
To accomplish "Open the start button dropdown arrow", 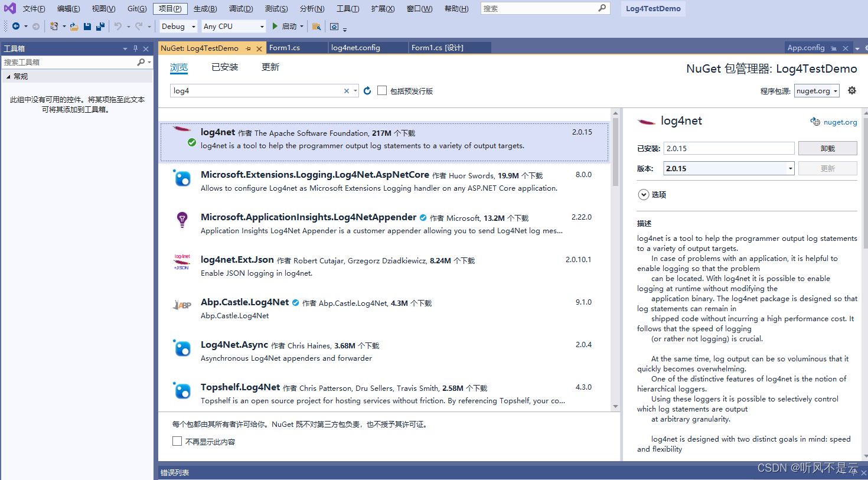I will [302, 26].
